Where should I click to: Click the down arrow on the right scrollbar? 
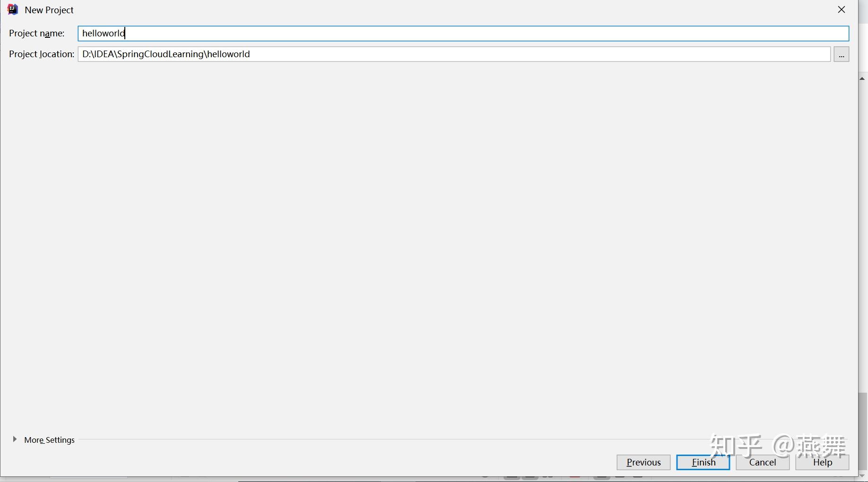pyautogui.click(x=862, y=476)
